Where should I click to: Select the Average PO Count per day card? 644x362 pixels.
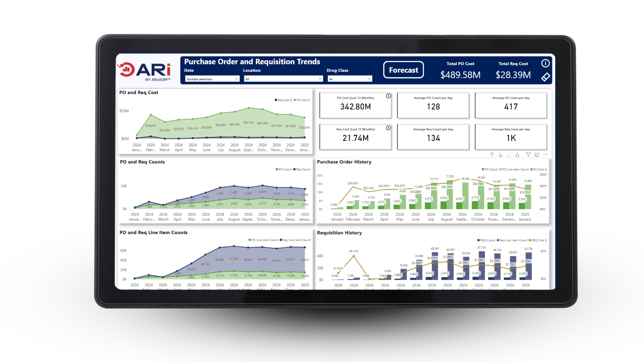pos(433,105)
